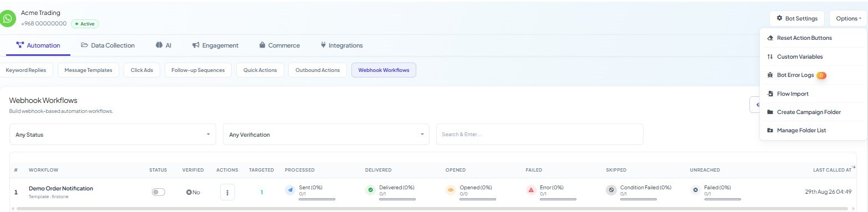Open the Any Status dropdown
Image resolution: width=868 pixels, height=212 pixels.
coord(113,135)
